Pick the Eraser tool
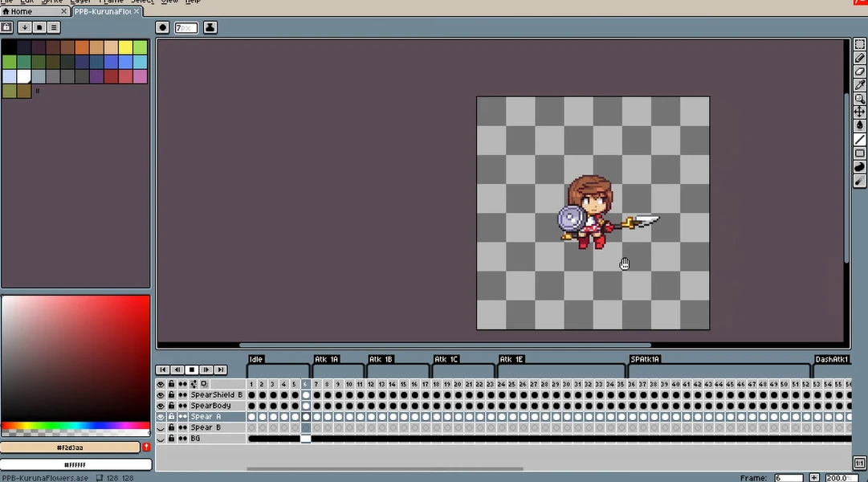This screenshot has height=482, width=868. (x=859, y=72)
